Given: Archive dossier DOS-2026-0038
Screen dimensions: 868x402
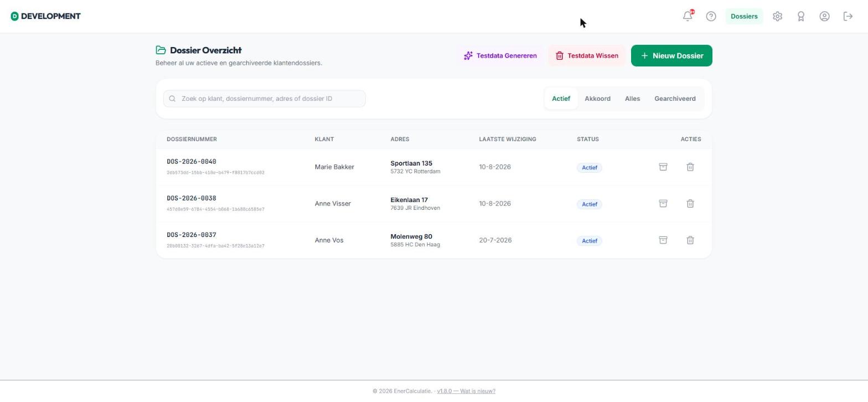Looking at the screenshot, I should (x=663, y=203).
